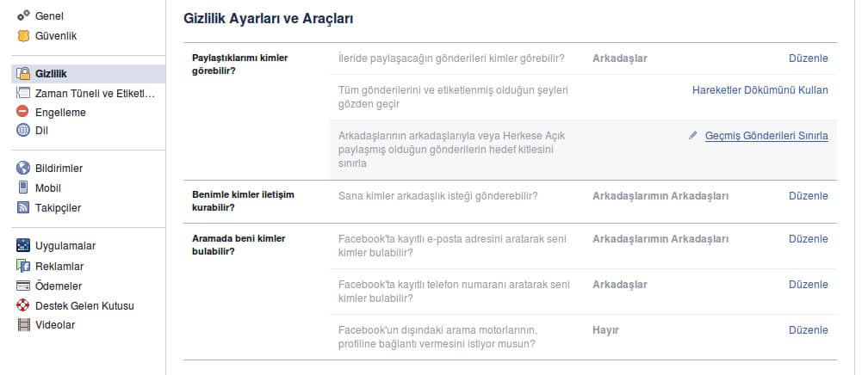The image size is (868, 375).
Task: Open the Gizlilik settings section
Action: coord(52,74)
